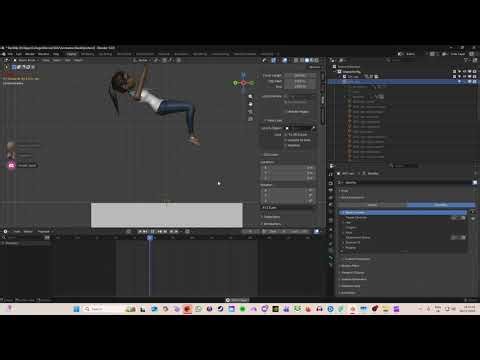480x360 pixels.
Task: Click the Clip Start value slider
Action: (x=300, y=81)
